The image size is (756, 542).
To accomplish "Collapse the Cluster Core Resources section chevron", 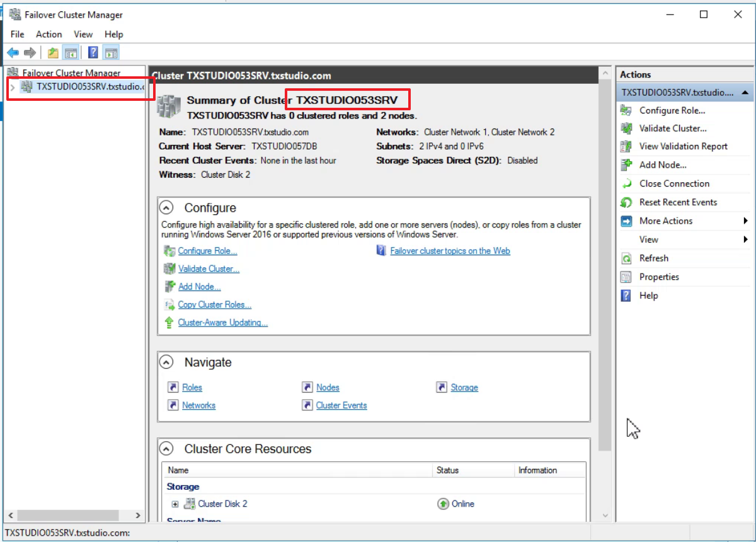I will pos(166,449).
